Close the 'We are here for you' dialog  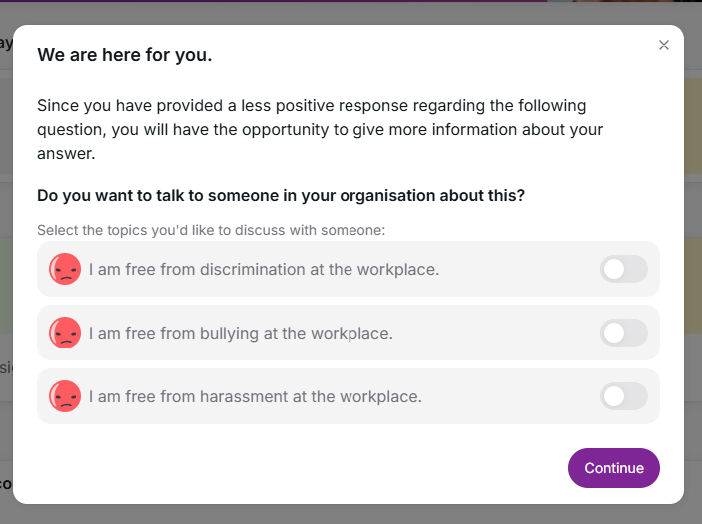[x=663, y=45]
